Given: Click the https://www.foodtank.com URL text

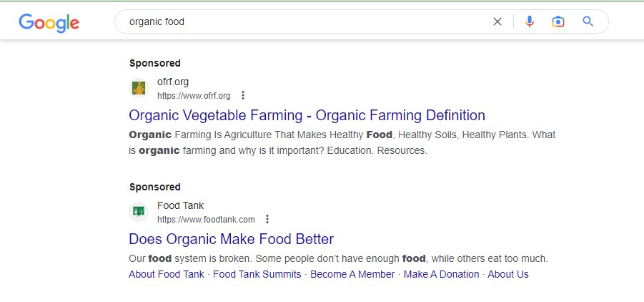Looking at the screenshot, I should click(x=206, y=220).
